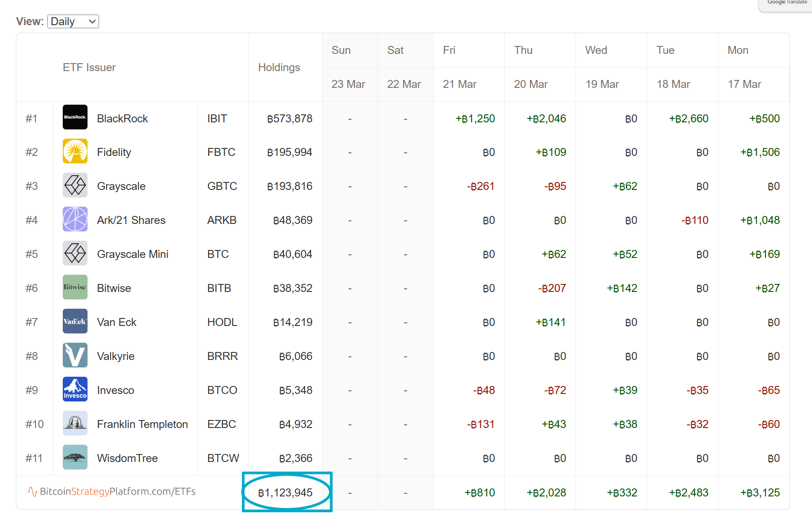Click the Fri 21 Mar column header
The width and height of the screenshot is (812, 526).
[x=460, y=67]
